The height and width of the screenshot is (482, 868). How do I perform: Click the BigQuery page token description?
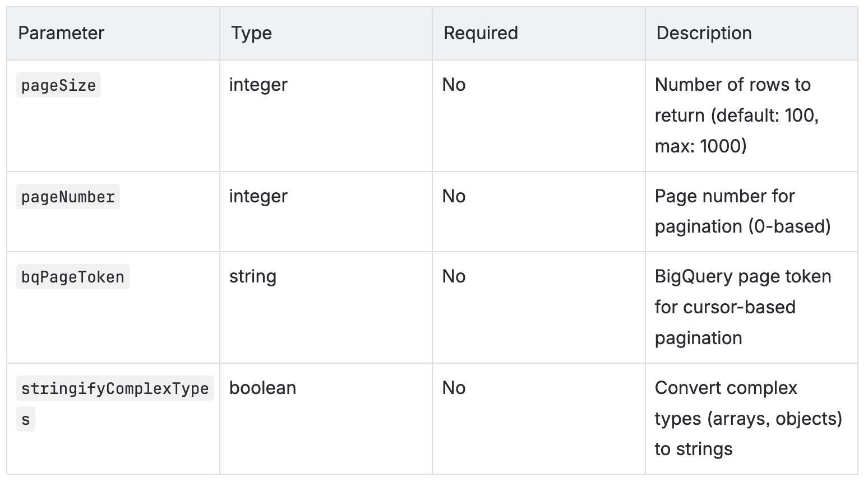[x=742, y=307]
